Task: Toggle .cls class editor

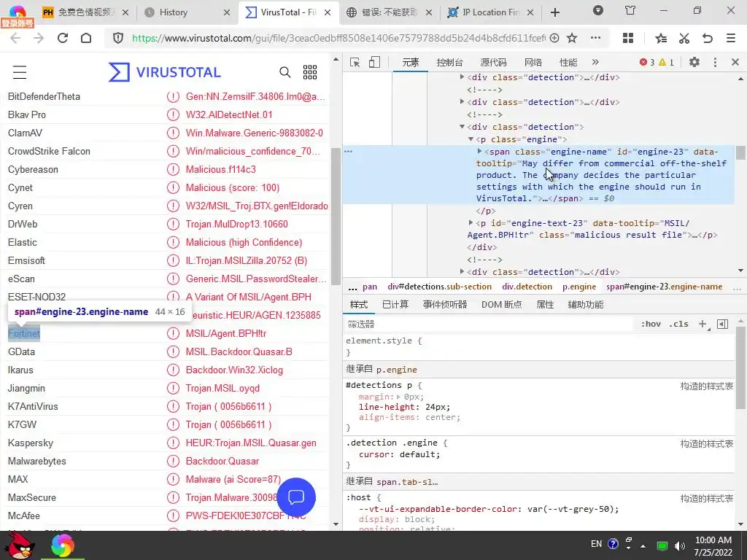Action: [x=679, y=324]
